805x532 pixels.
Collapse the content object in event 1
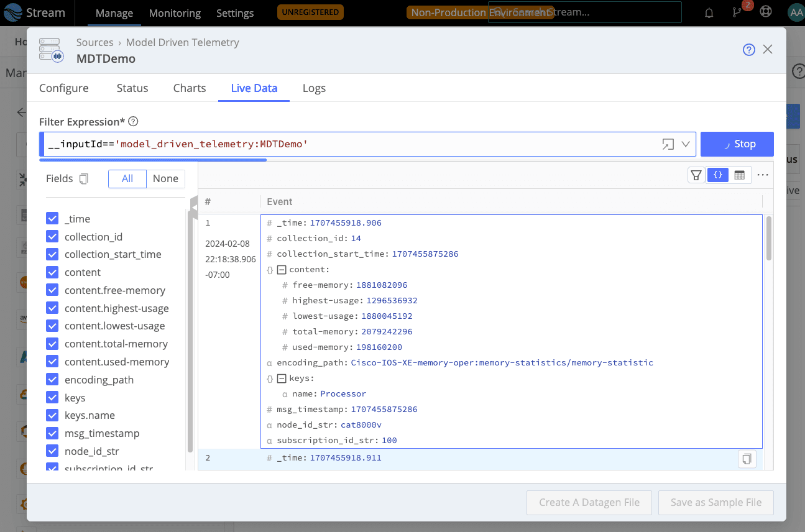click(282, 270)
